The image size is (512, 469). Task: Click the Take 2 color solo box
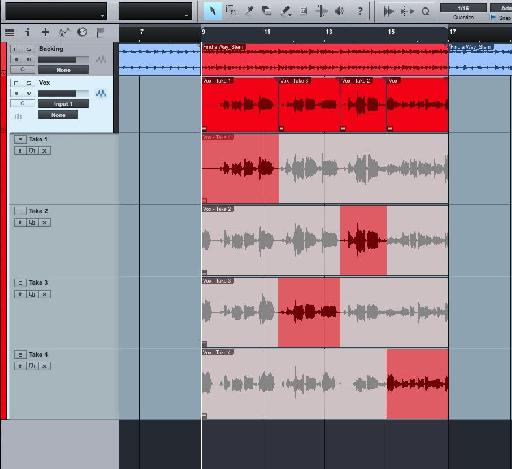(x=20, y=211)
